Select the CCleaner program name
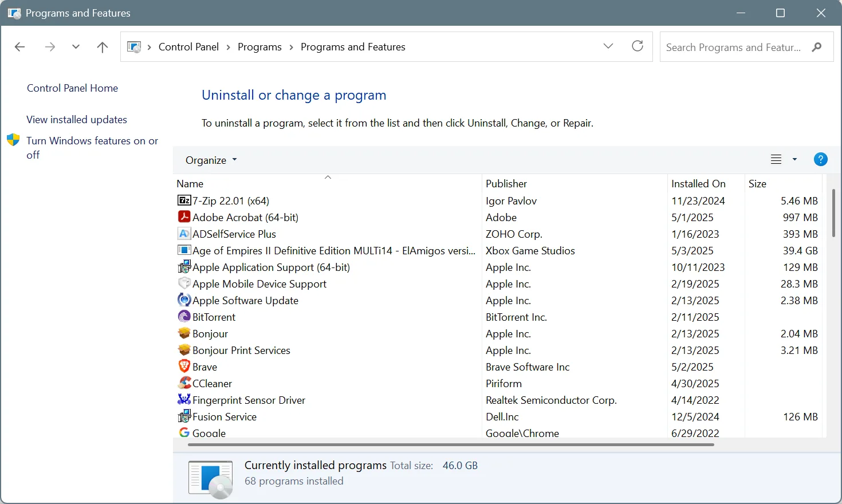Viewport: 842px width, 504px height. pyautogui.click(x=212, y=383)
